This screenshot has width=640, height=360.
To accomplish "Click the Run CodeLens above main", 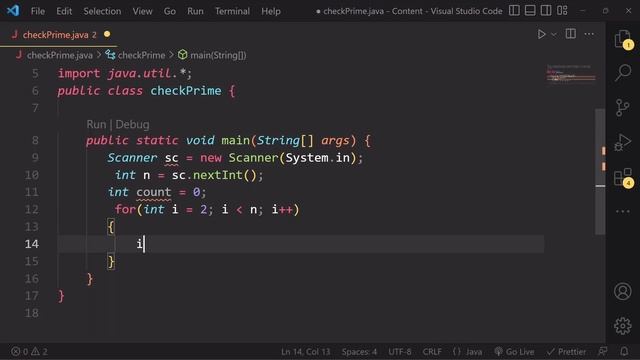I will (x=96, y=124).
